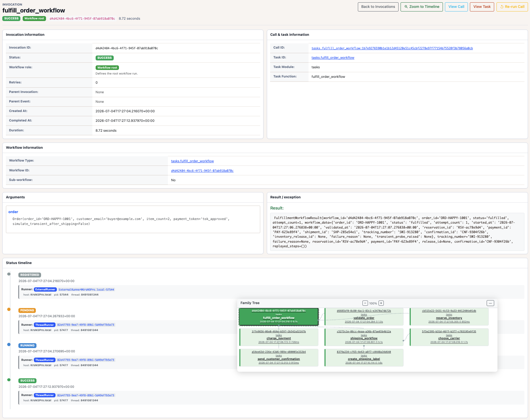Click the orange PENDING timeline dot
The width and height of the screenshot is (530, 420).
9,309
